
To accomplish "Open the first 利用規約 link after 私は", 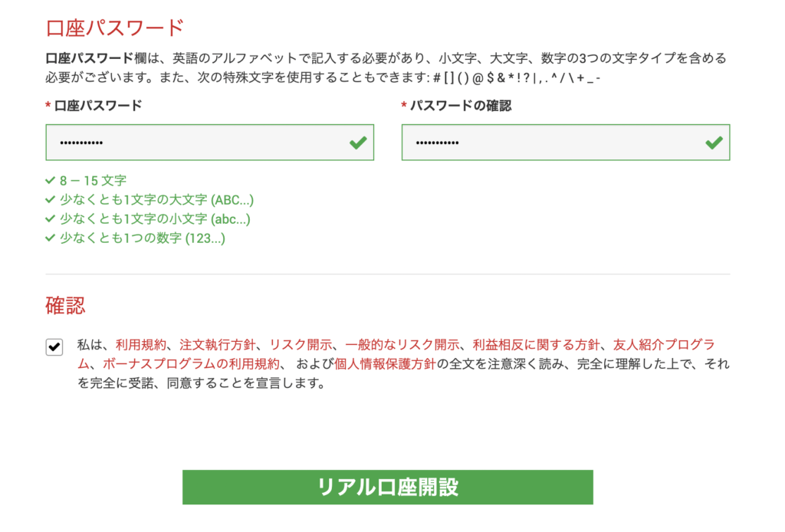I will click(x=140, y=345).
